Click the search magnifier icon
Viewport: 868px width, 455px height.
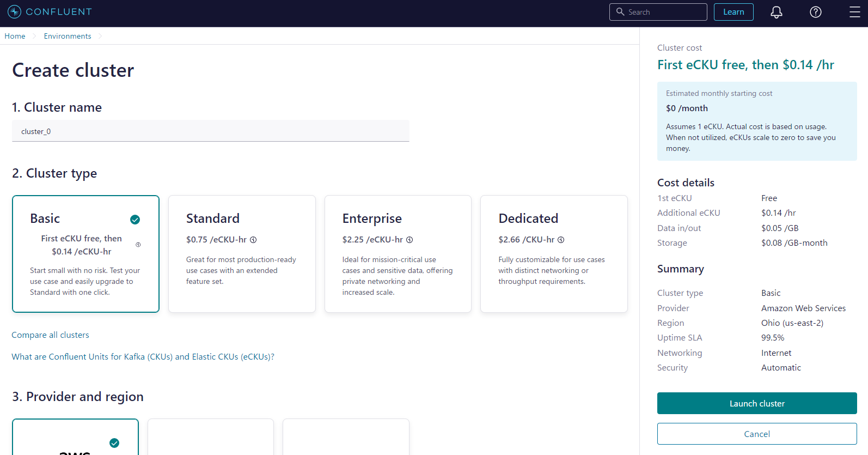620,11
